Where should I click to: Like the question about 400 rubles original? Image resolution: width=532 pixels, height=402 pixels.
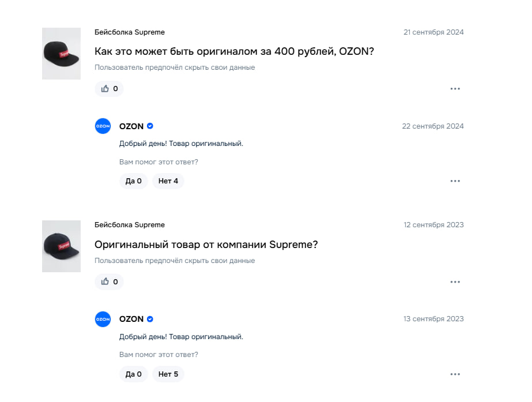[x=109, y=89]
